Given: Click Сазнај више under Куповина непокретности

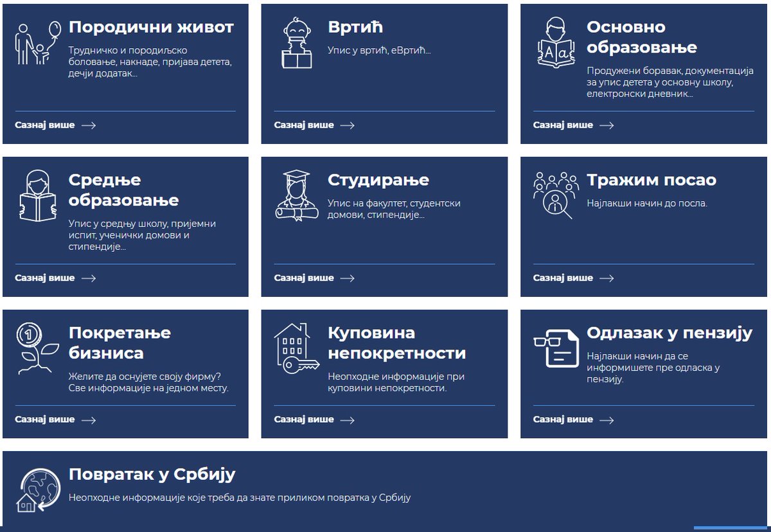Looking at the screenshot, I should point(304,420).
